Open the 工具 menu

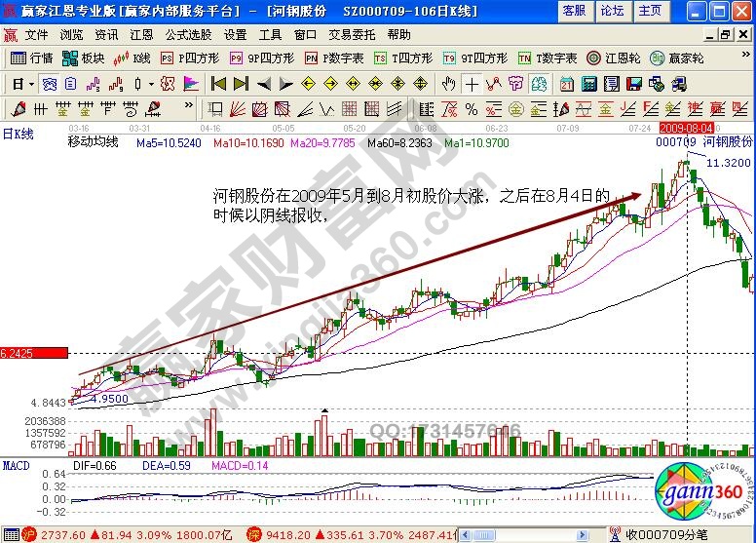click(x=270, y=35)
